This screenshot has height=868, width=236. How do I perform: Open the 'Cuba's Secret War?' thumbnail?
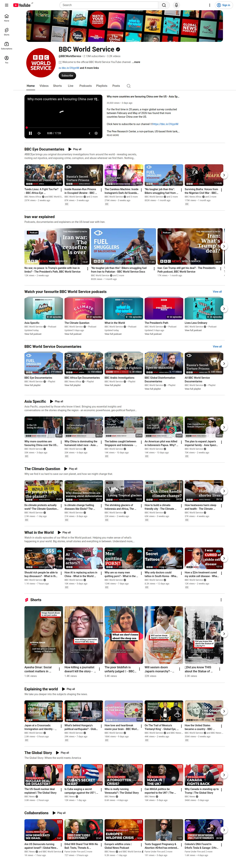(x=84, y=775)
